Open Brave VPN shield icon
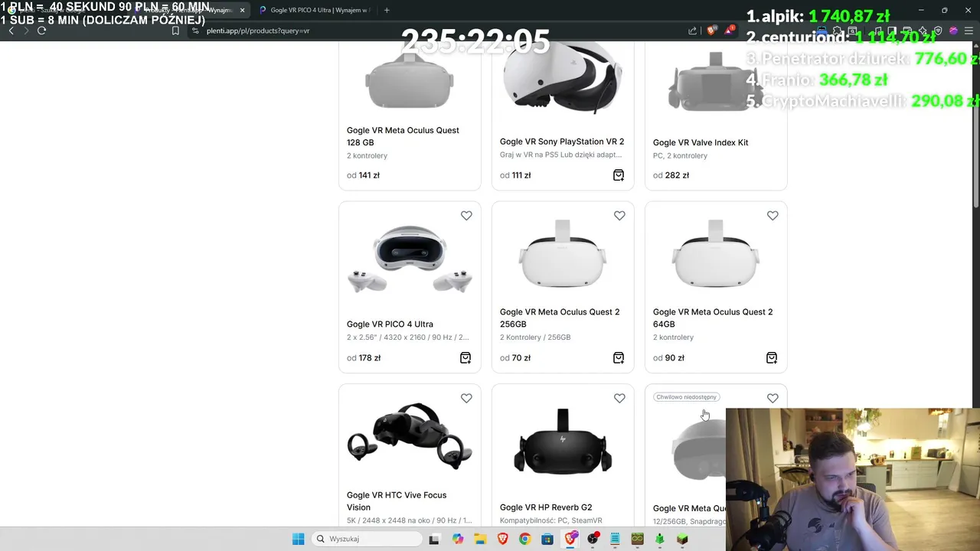Screen dimensions: 980x551 pyautogui.click(x=938, y=31)
